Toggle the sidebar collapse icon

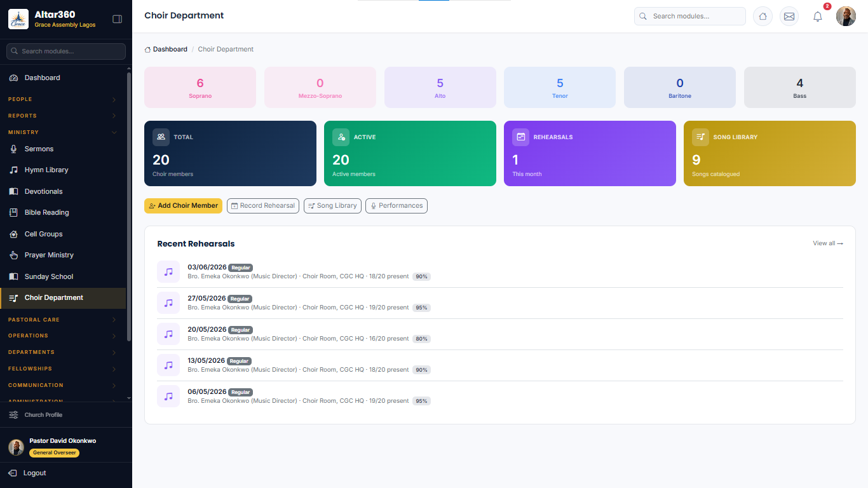point(117,19)
